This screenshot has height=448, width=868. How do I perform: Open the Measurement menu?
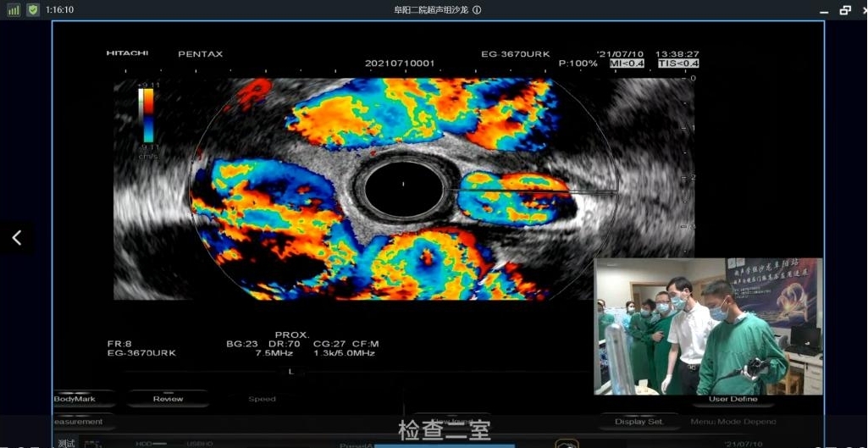tap(78, 421)
